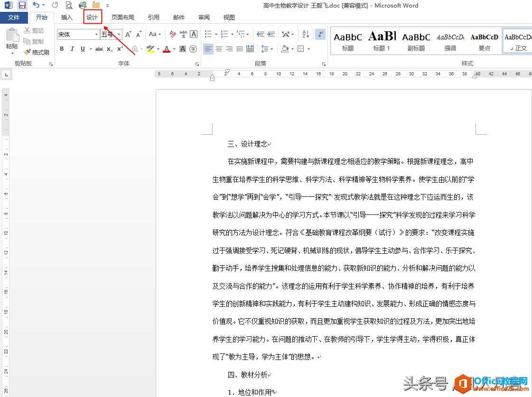Open the phonetic guide (wén) tool
Screen dimensions: 532x397
183,34
